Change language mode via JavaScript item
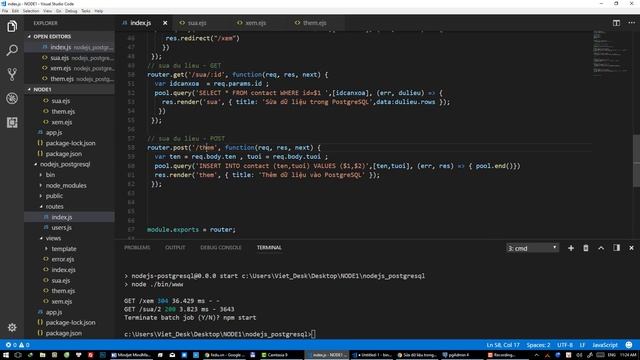This screenshot has width=640, height=360. (605, 345)
